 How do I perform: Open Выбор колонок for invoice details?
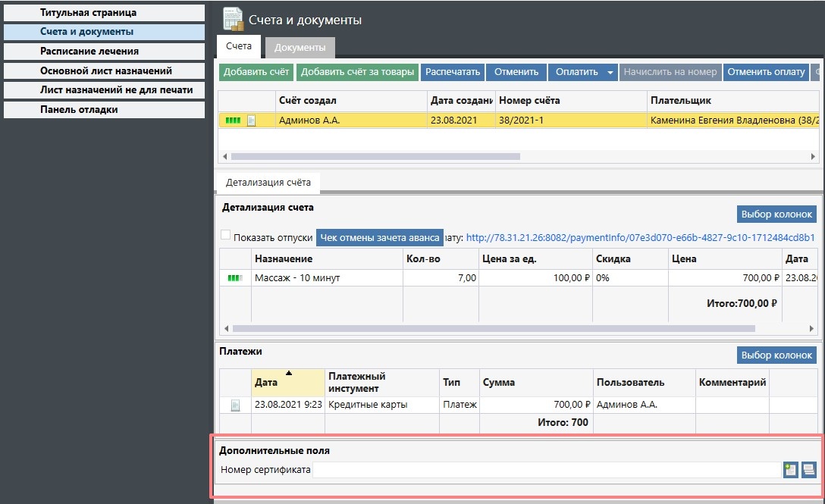[x=777, y=214]
